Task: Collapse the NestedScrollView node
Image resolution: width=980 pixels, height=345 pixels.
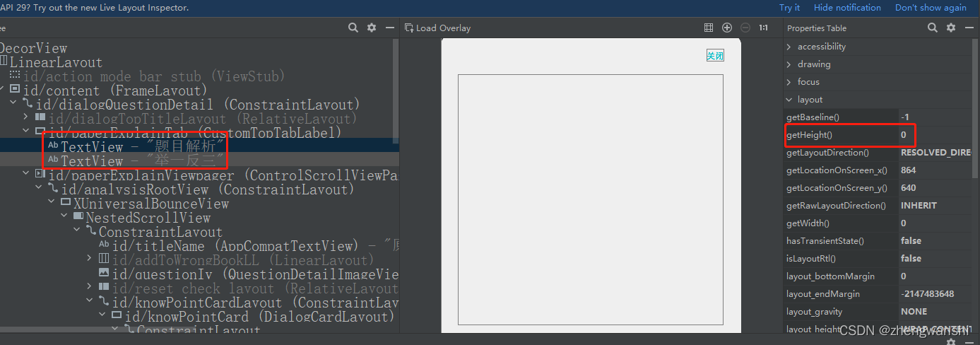Action: click(x=65, y=217)
